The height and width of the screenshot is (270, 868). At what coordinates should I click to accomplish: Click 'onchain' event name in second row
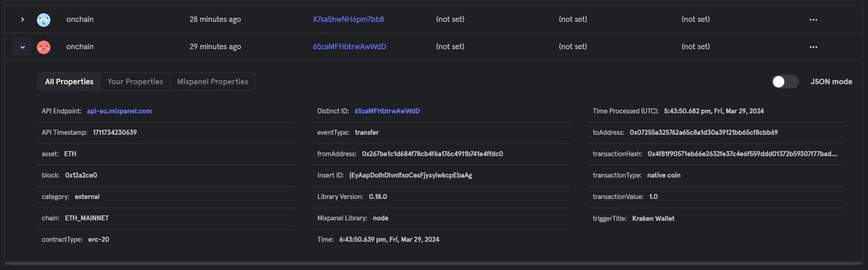pyautogui.click(x=80, y=47)
